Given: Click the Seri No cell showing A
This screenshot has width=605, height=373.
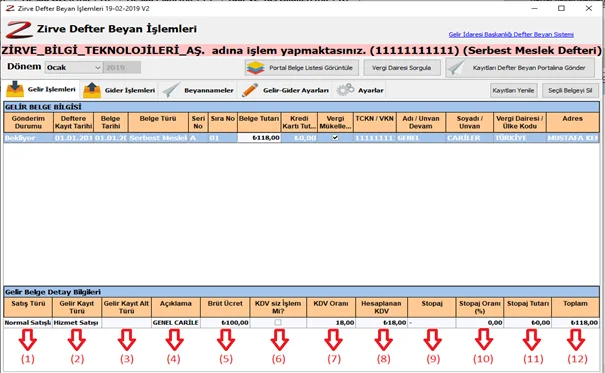Looking at the screenshot, I should (x=198, y=138).
